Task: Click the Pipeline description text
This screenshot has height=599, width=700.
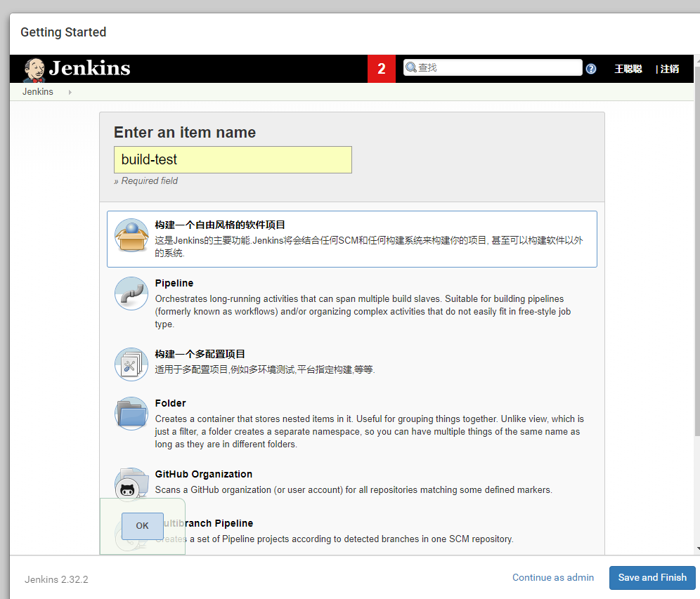Action: (363, 311)
